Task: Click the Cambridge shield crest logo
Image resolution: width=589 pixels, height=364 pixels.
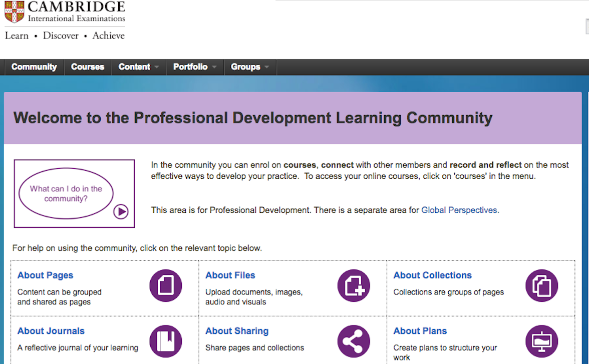Action: tap(14, 12)
